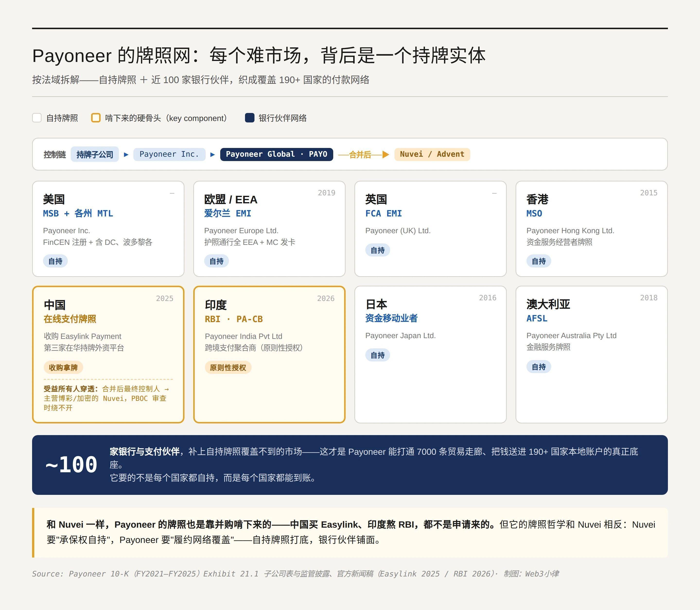The width and height of the screenshot is (700, 610).
Task: Select the Payoneer Inc. chip
Action: (169, 154)
